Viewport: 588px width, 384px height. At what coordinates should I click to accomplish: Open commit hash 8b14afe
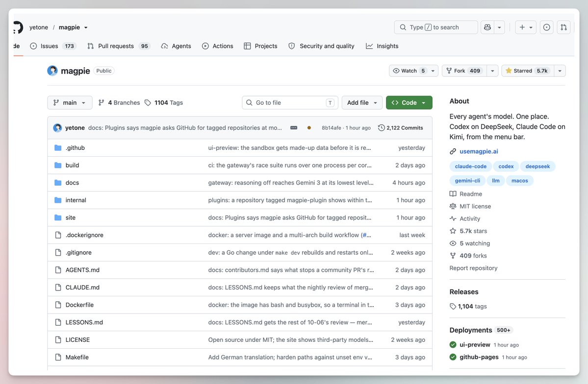pyautogui.click(x=332, y=128)
